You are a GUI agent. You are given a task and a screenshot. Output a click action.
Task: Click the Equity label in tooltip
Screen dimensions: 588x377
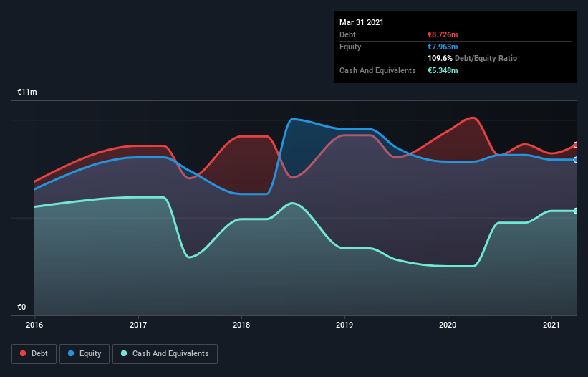point(350,47)
